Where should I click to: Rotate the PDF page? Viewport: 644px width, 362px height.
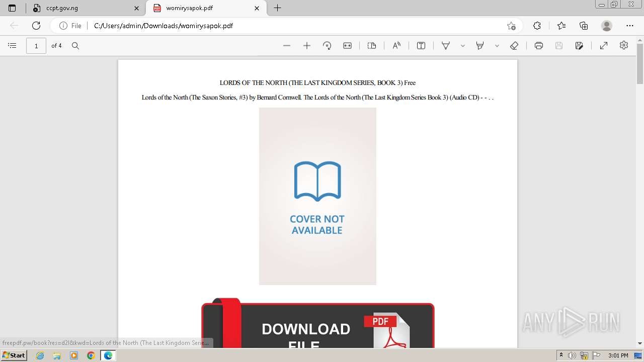coord(327,46)
